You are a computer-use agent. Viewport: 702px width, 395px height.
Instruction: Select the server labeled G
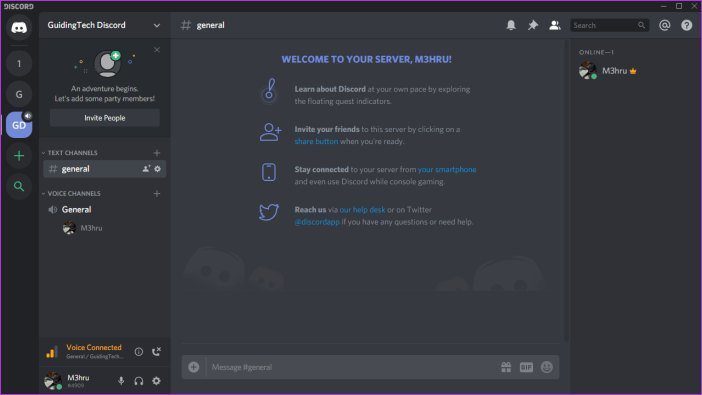point(19,94)
